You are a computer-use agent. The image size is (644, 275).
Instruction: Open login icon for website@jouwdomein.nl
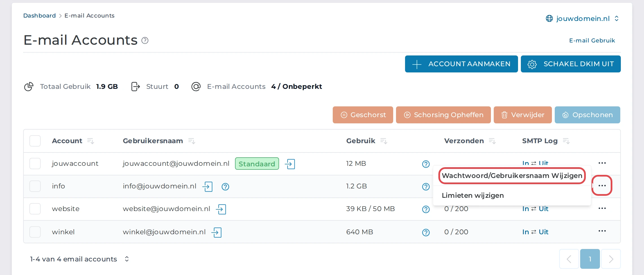[x=221, y=209]
